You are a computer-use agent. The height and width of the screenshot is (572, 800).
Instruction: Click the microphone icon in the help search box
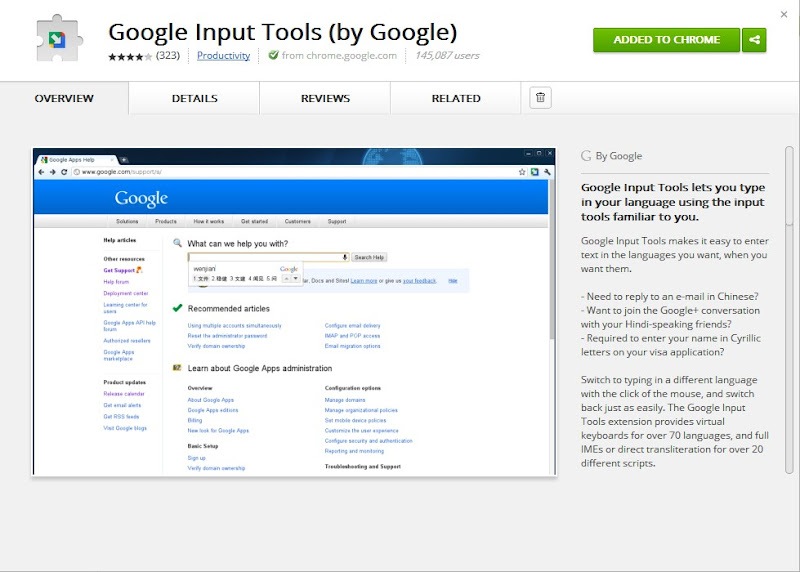point(344,257)
